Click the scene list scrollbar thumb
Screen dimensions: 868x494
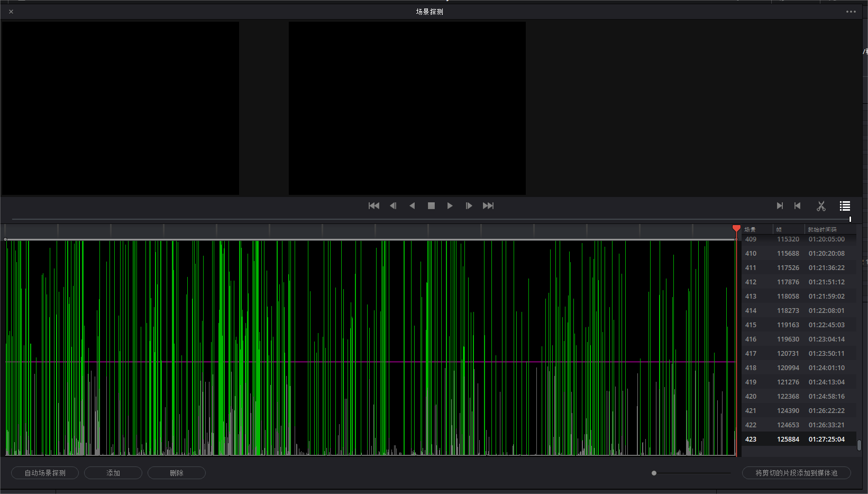click(x=859, y=445)
